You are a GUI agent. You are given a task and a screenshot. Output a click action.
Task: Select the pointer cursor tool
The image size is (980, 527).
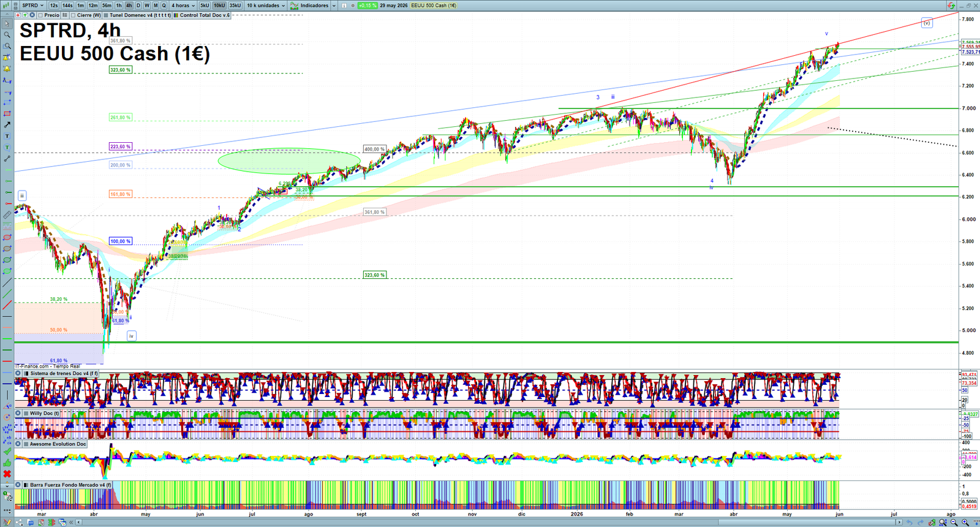click(7, 23)
